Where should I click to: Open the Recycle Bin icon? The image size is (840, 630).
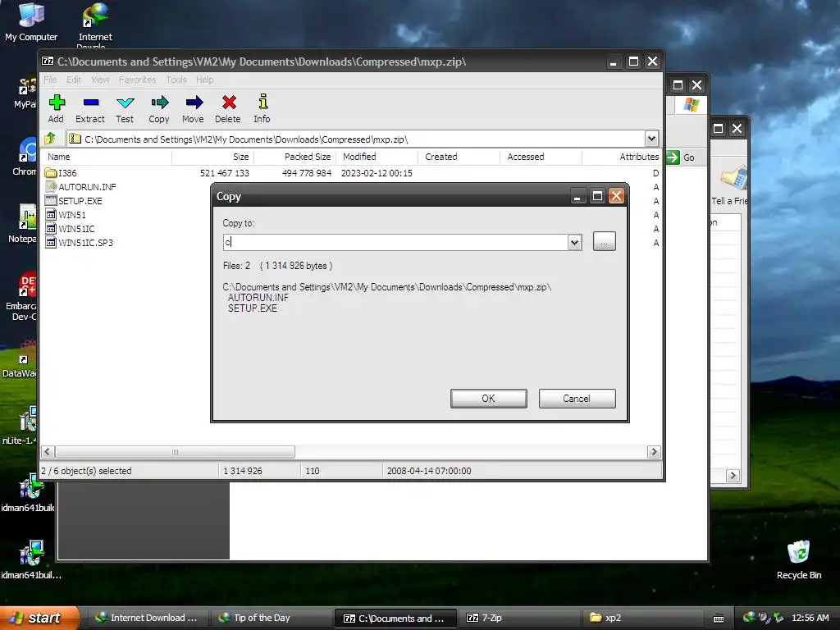[799, 559]
